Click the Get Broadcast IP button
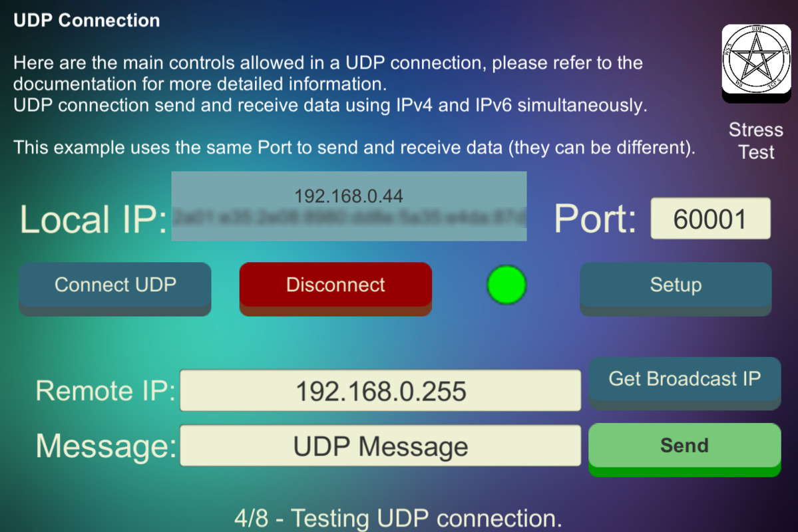The height and width of the screenshot is (532, 798). 684,384
